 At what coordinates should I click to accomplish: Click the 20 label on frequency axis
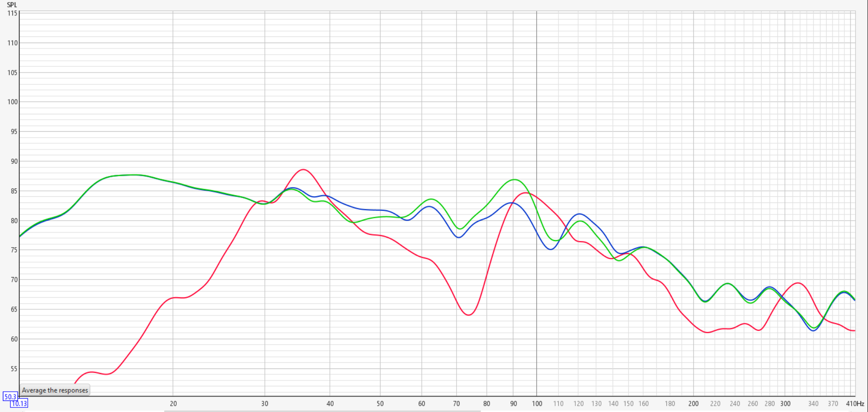point(173,403)
